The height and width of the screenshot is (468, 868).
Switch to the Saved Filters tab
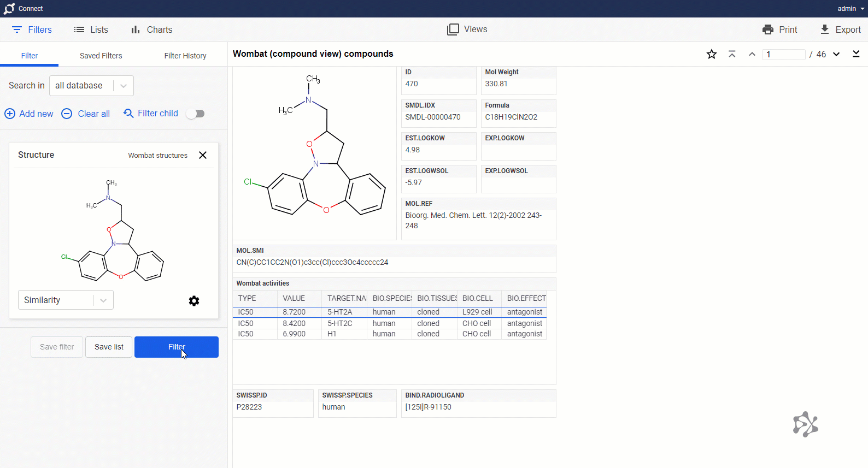pos(101,56)
